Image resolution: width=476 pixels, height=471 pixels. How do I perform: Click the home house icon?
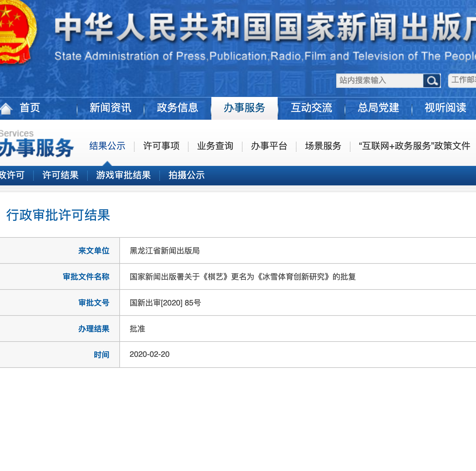pyautogui.click(x=6, y=108)
